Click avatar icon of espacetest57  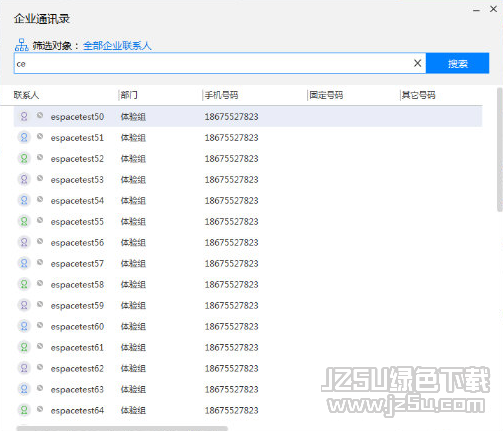[24, 263]
